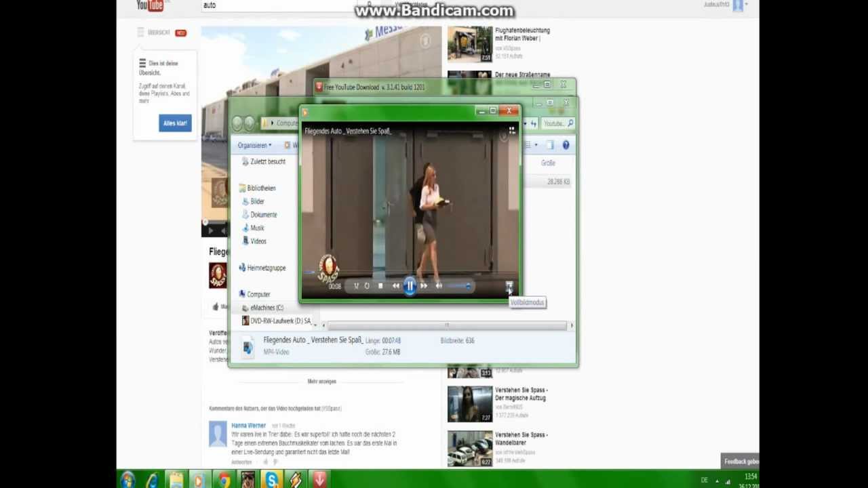Viewport: 868px width, 488px height.
Task: Click the YouTube logo
Action: click(151, 5)
